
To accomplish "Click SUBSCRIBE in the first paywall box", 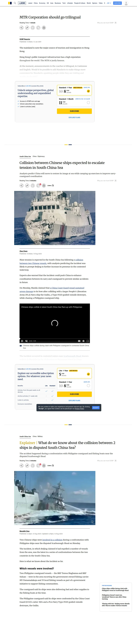I will pos(74,111).
